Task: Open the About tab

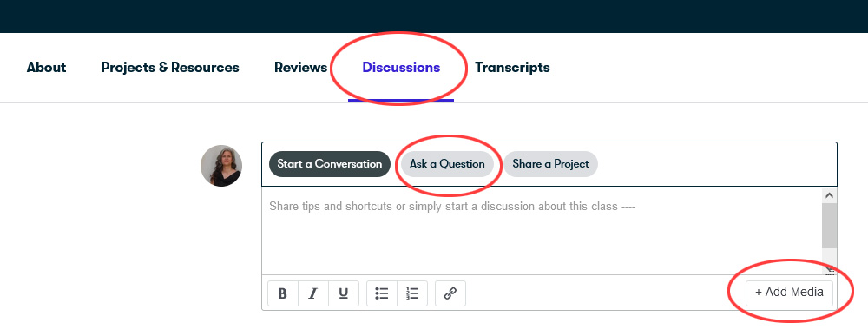Action: [x=47, y=68]
